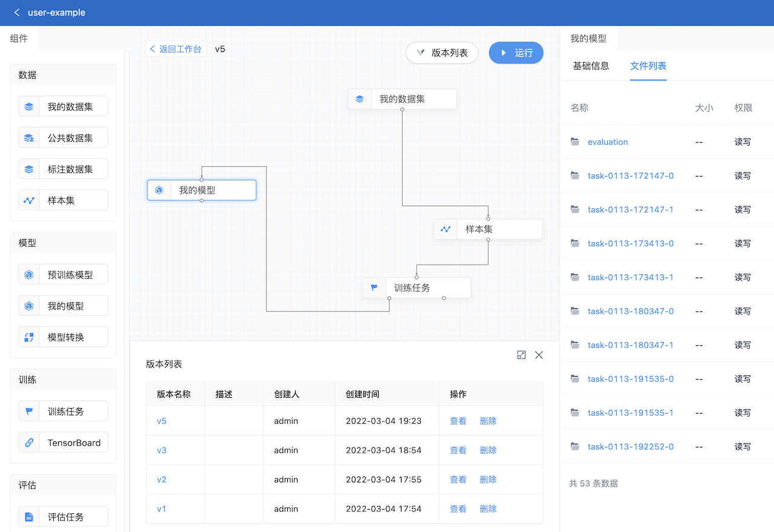
Task: Open task-0113-172147-1 folder link
Action: [x=631, y=209]
